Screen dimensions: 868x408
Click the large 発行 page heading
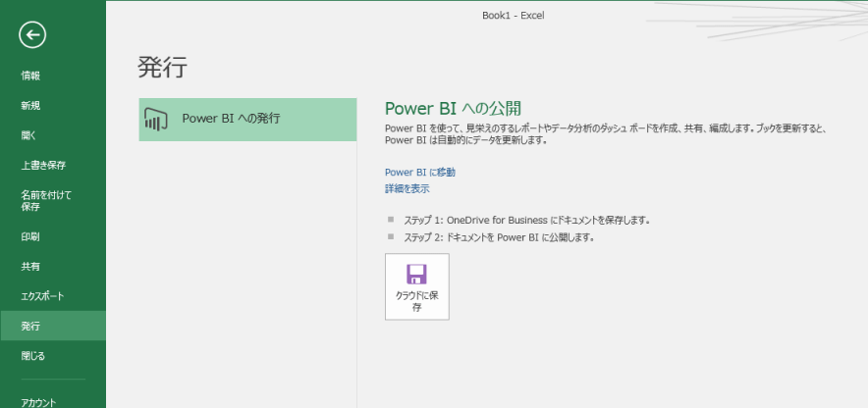pyautogui.click(x=162, y=68)
